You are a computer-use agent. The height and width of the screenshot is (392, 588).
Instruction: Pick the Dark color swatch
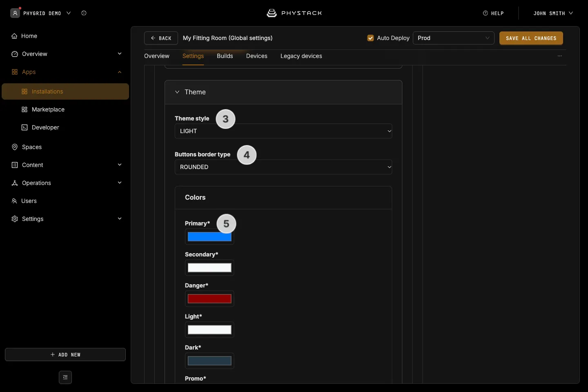coord(209,361)
